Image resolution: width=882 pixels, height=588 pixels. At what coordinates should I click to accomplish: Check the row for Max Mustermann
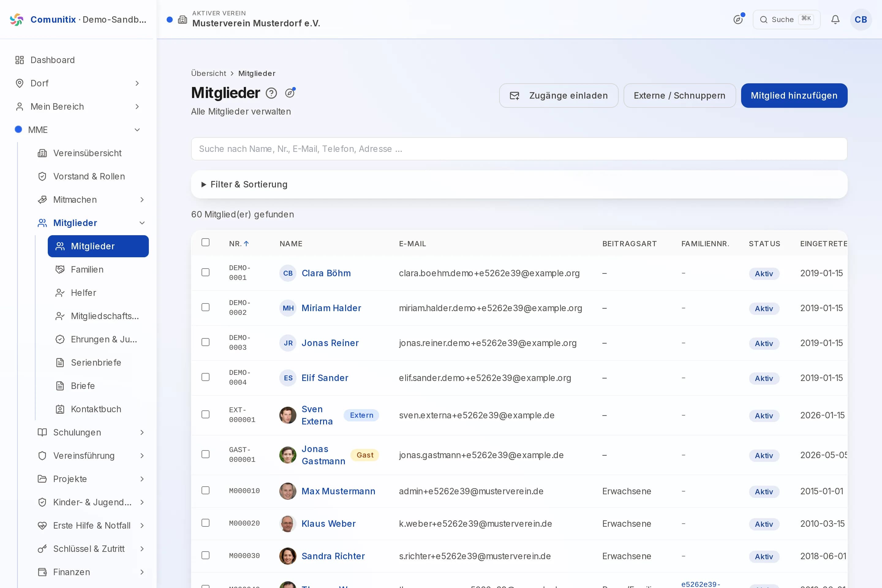tap(205, 490)
